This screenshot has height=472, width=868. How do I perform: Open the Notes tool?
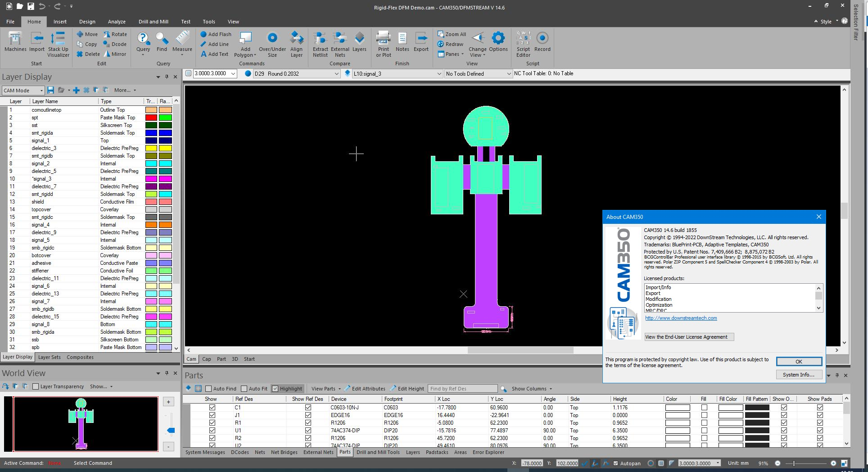tap(402, 41)
